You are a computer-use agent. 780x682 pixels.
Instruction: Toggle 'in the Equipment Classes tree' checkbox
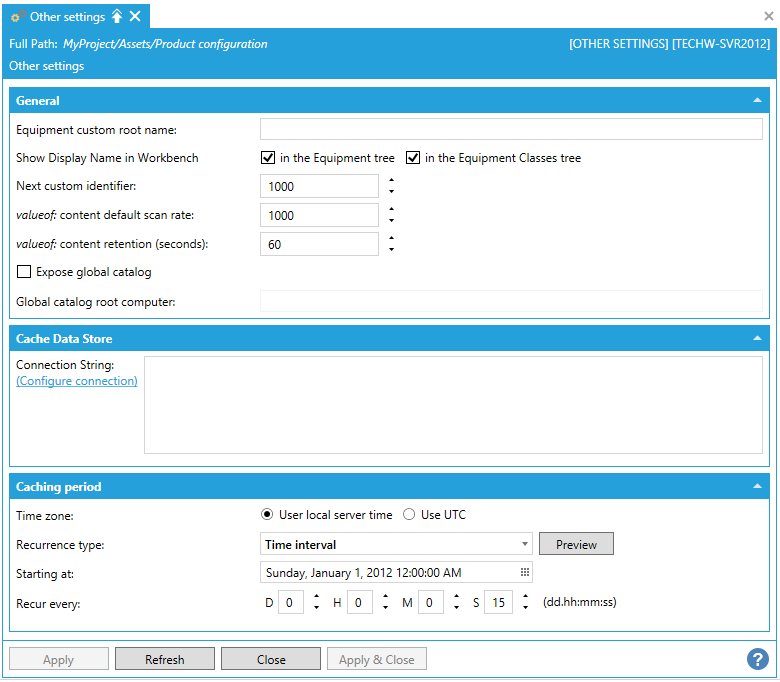tap(413, 158)
